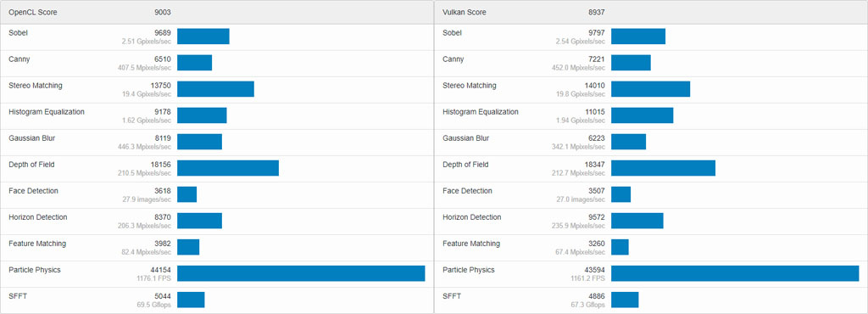Click OpenCL Gaussian Blur score 8119
This screenshot has width=868, height=314.
coord(163,137)
